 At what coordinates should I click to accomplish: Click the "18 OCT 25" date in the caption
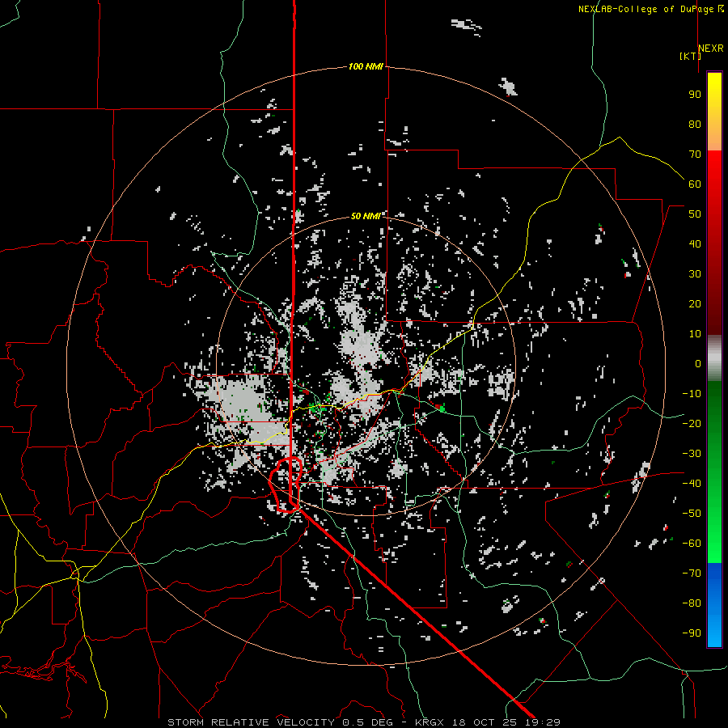point(485,722)
